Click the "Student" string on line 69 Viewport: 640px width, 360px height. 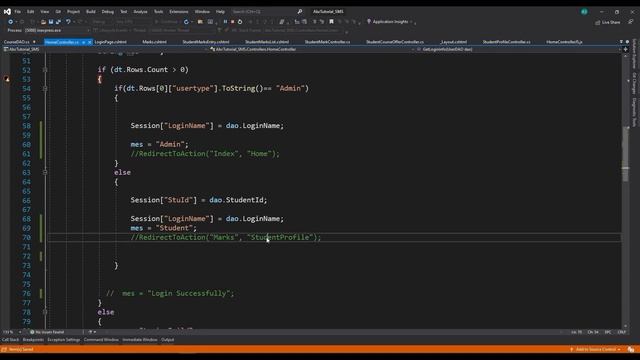click(174, 228)
